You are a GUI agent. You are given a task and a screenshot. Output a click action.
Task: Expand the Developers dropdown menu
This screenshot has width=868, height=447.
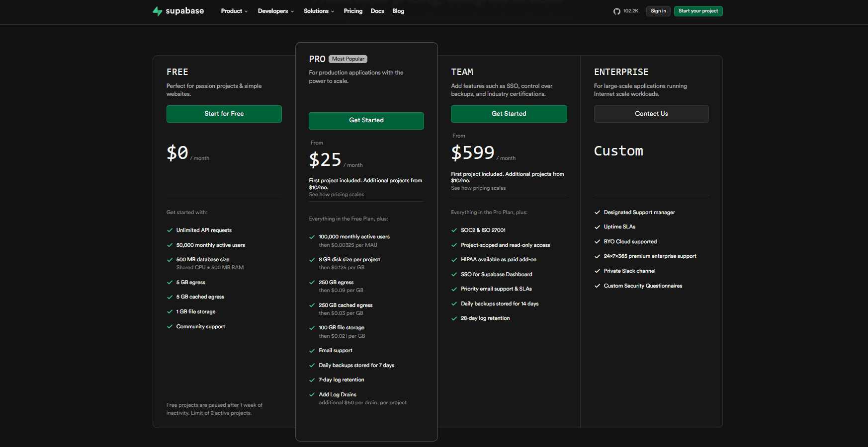[276, 11]
